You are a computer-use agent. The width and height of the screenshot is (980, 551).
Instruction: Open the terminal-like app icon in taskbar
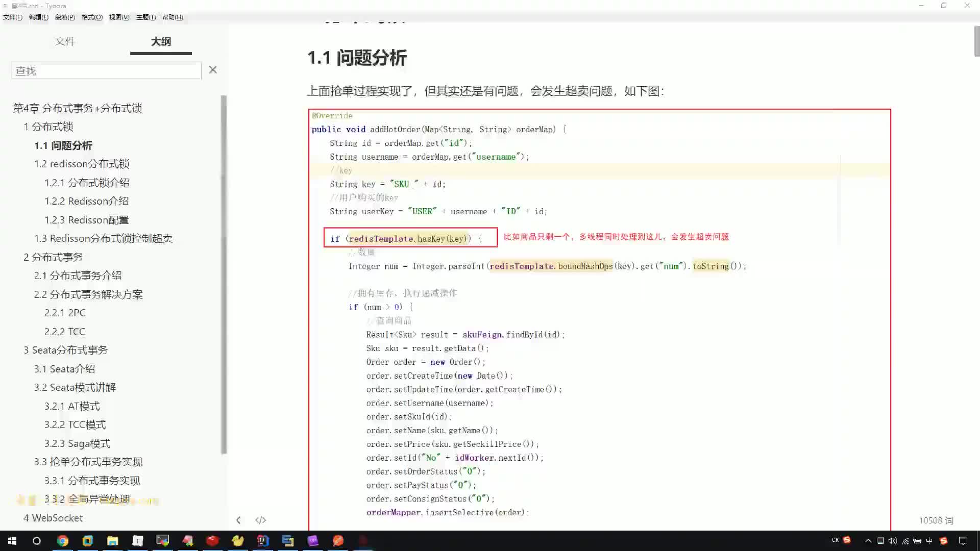(162, 541)
